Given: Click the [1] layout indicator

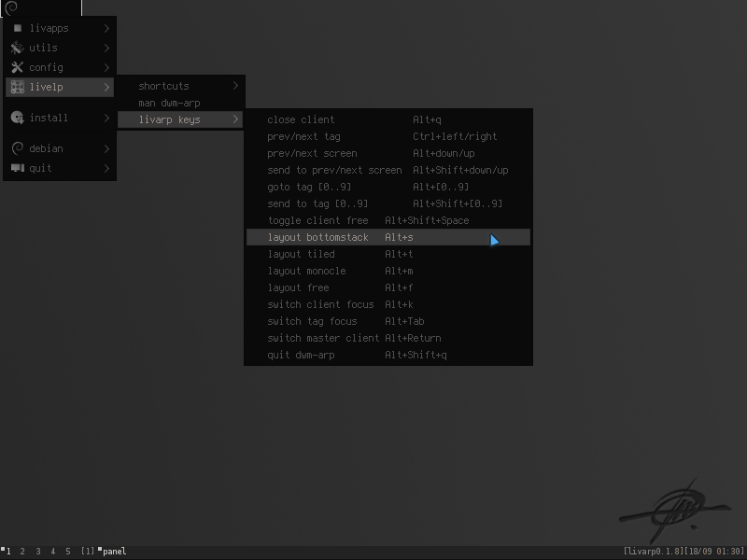Looking at the screenshot, I should (87, 552).
